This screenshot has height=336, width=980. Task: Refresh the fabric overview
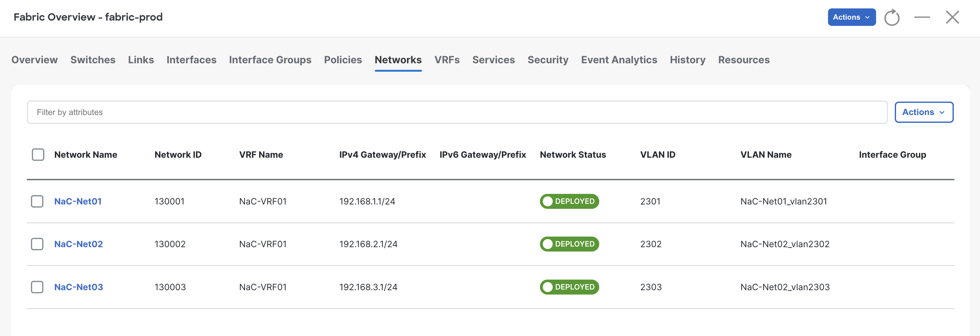[x=891, y=17]
